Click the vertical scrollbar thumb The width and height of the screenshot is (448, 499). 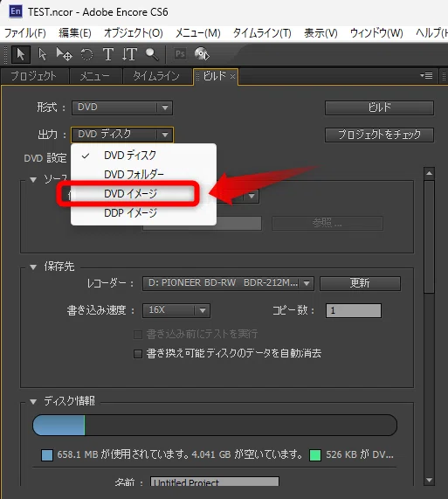coord(430,237)
